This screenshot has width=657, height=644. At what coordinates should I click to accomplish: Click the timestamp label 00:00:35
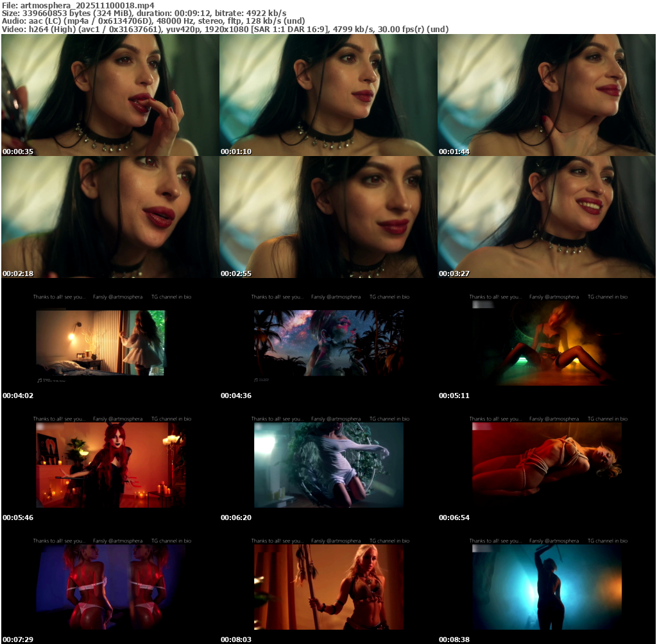click(18, 152)
